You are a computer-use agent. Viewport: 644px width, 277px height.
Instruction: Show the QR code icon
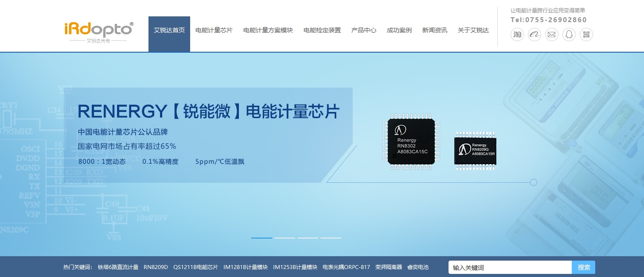[x=586, y=35]
